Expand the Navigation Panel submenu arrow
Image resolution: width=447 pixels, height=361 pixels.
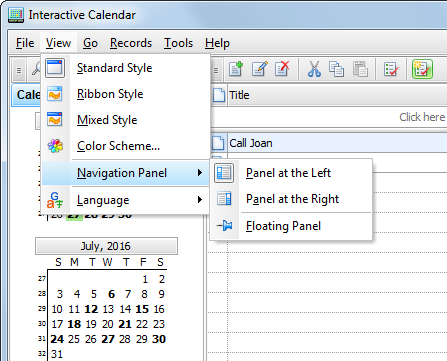click(x=200, y=173)
